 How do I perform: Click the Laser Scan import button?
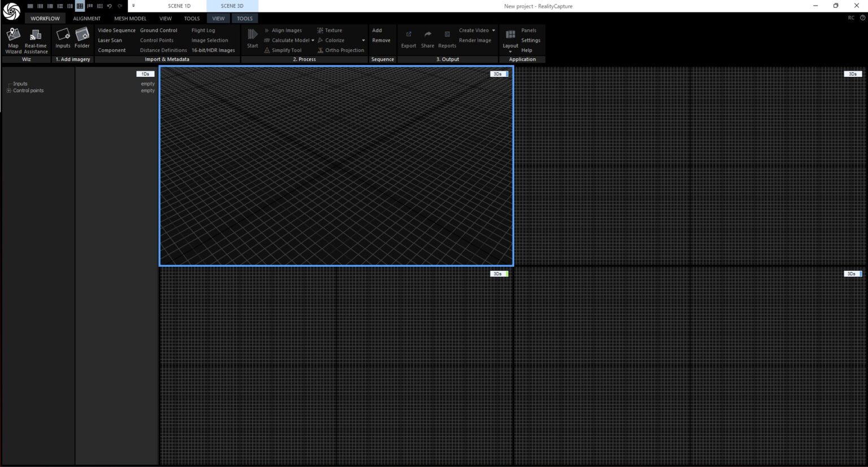110,41
